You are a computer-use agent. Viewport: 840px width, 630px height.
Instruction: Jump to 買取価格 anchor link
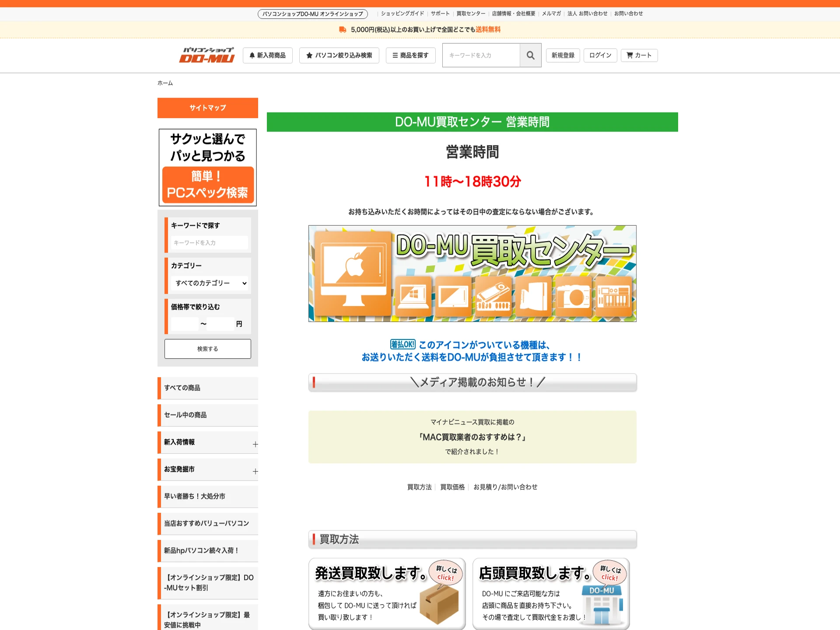(452, 487)
